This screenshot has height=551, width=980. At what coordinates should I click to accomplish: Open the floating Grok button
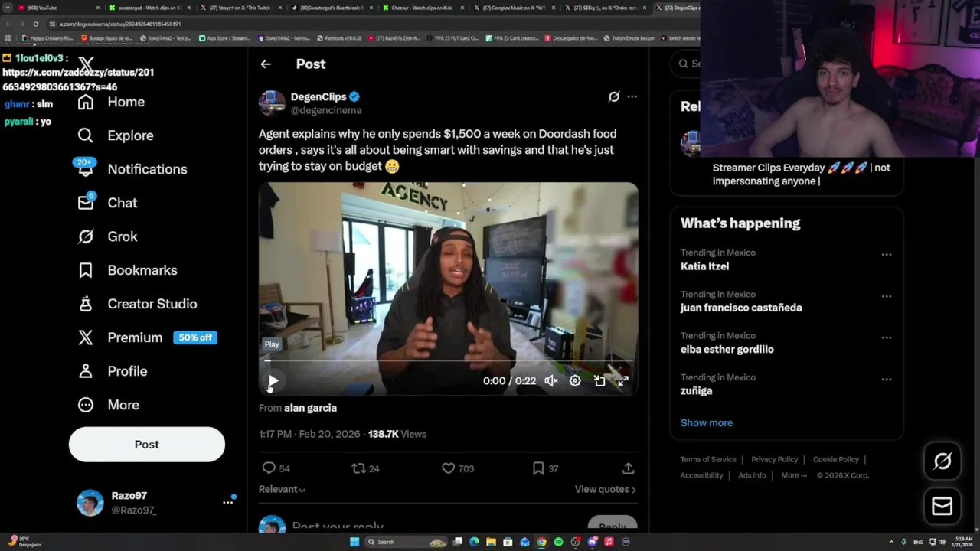point(942,461)
